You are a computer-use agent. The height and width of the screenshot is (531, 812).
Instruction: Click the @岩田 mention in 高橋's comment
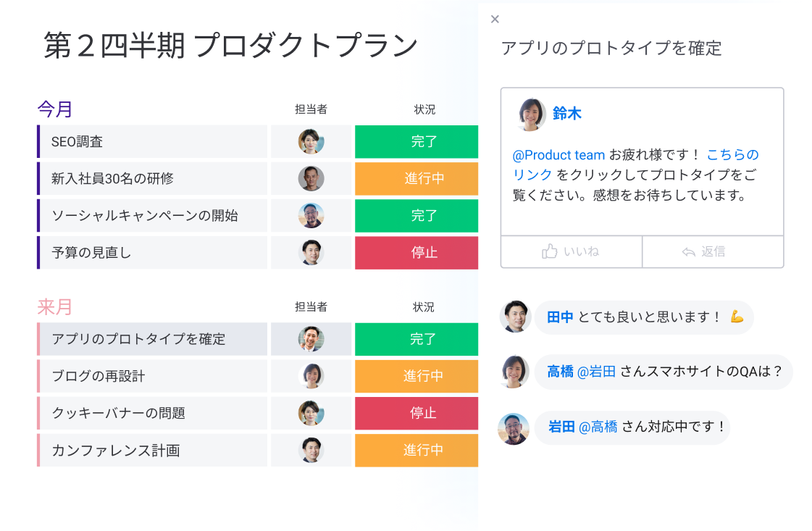tap(596, 372)
